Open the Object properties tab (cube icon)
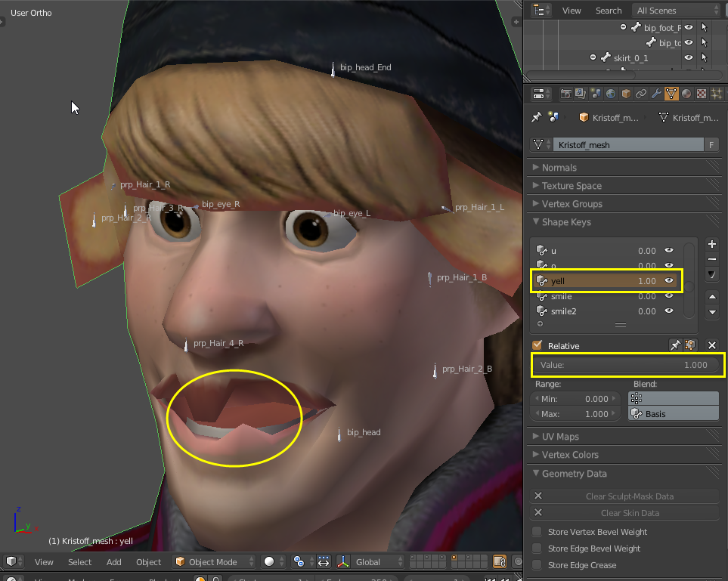The height and width of the screenshot is (581, 728). point(626,94)
